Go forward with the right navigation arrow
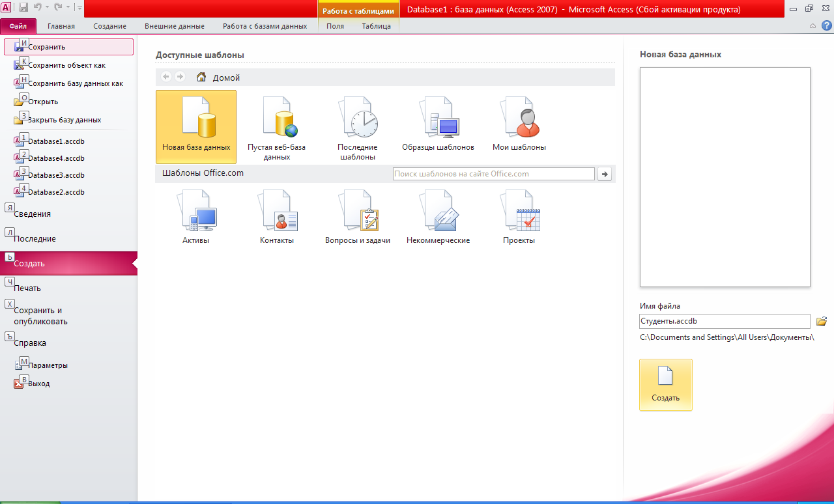The width and height of the screenshot is (834, 504). tap(180, 77)
